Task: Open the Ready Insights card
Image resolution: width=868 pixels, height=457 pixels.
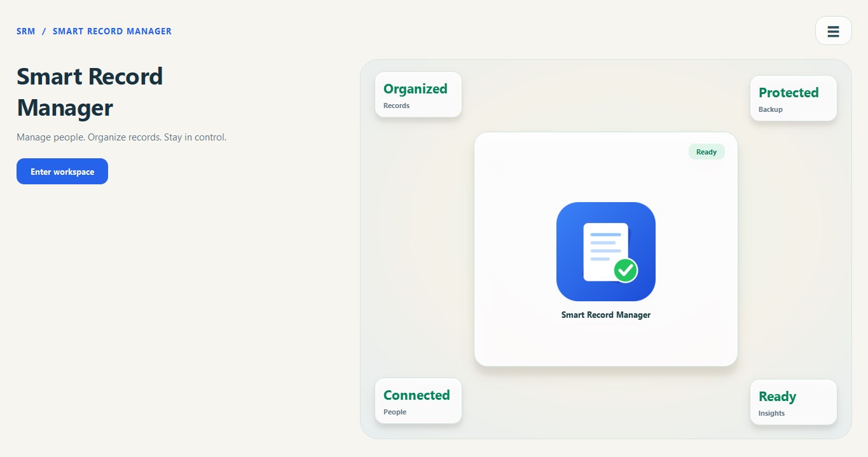Action: point(794,402)
